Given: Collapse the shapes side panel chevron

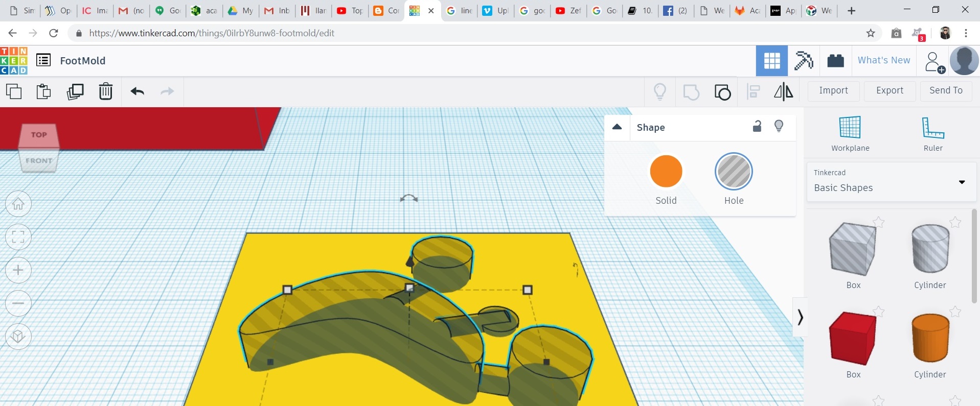Looking at the screenshot, I should tap(800, 317).
